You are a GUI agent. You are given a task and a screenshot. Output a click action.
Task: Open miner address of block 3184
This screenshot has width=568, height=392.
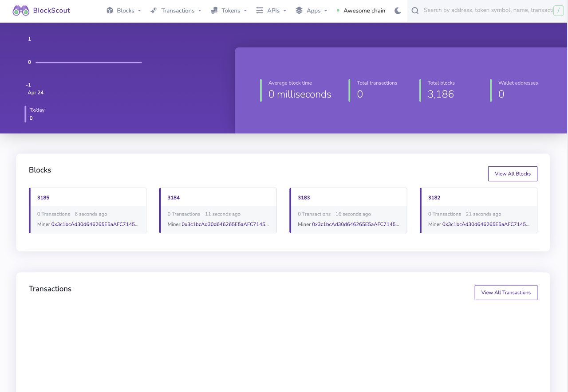pyautogui.click(x=225, y=224)
